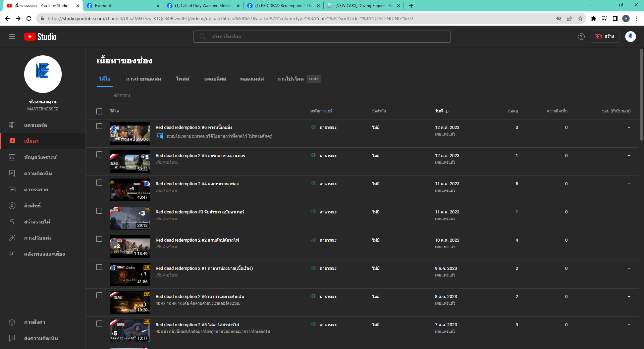
Task: Switch to the เพลย์ลิสต์ (Playlists) tab
Action: tap(215, 79)
